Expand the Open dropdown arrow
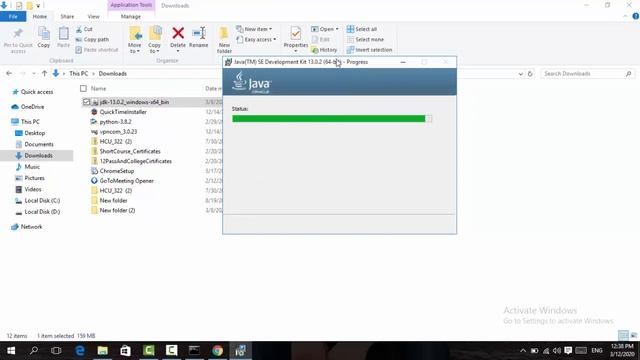 coord(337,29)
